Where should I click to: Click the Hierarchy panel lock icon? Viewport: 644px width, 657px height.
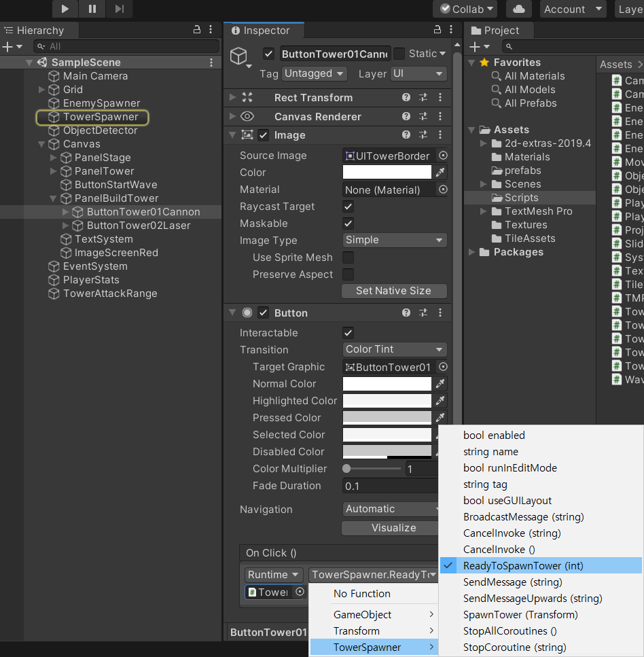click(x=197, y=30)
